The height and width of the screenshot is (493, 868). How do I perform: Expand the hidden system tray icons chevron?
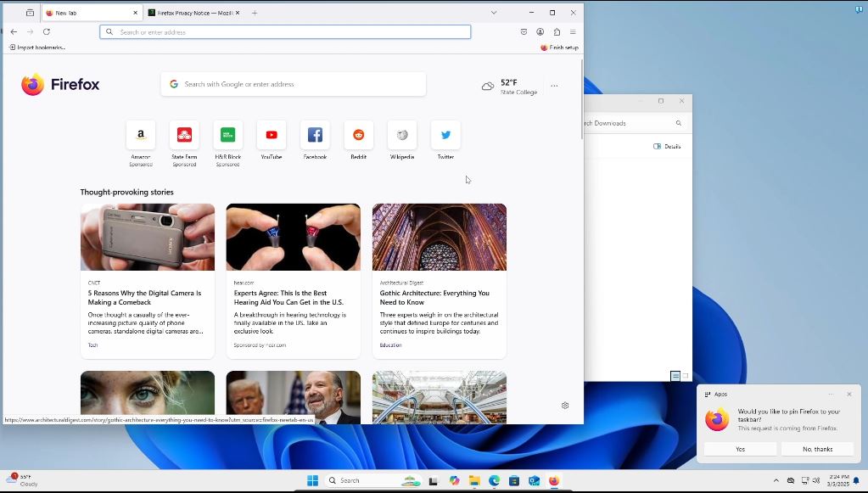(x=776, y=480)
